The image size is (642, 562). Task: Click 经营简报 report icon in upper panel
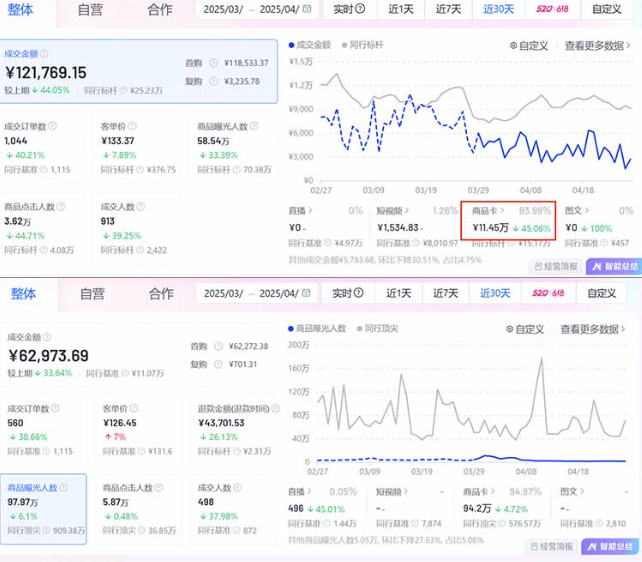point(539,266)
